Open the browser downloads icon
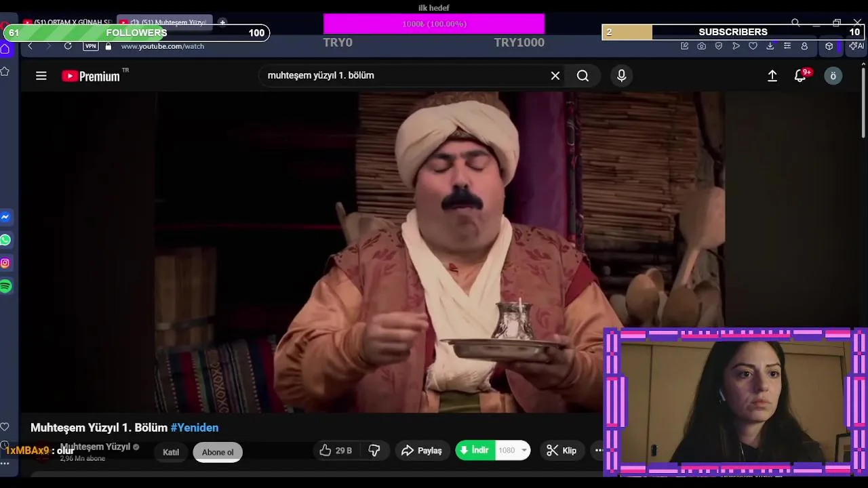The height and width of the screenshot is (488, 868). tap(770, 46)
